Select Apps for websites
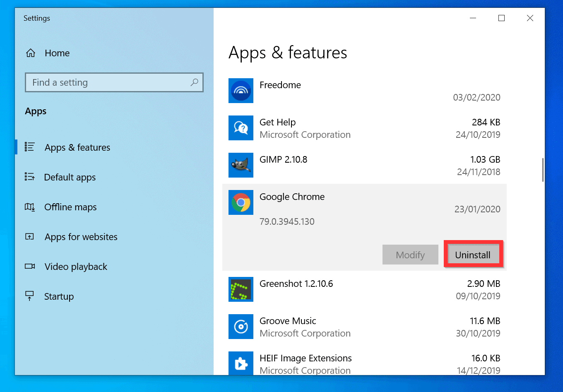Screen dimensions: 563x392 (x=80, y=237)
